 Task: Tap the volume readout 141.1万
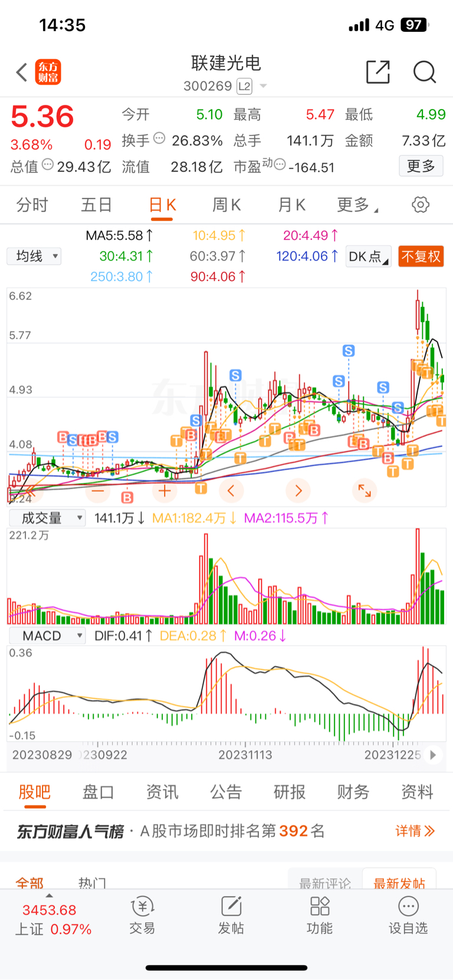120,518
